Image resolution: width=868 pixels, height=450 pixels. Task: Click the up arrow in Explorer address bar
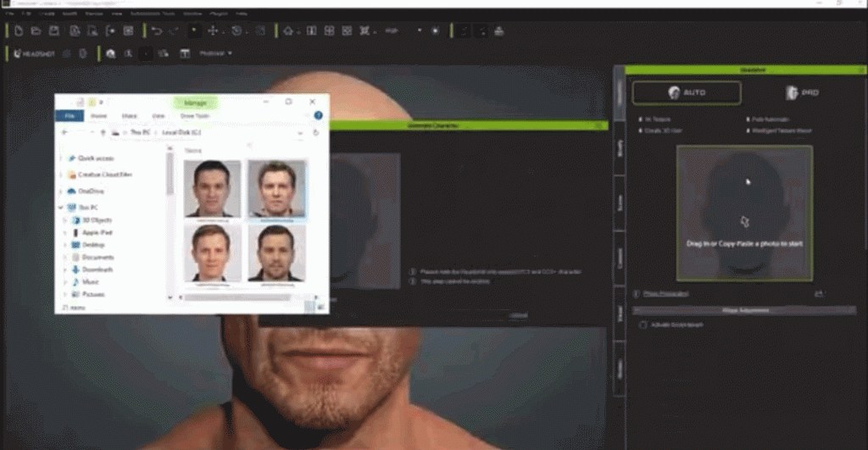103,133
